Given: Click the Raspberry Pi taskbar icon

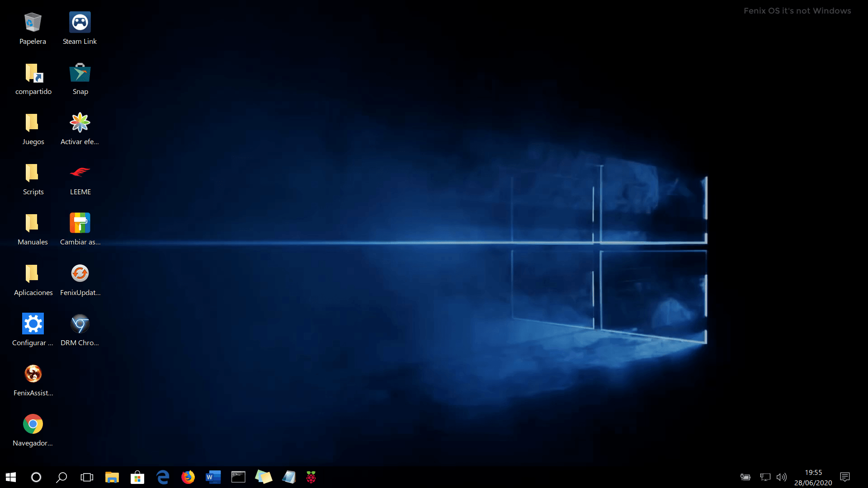Looking at the screenshot, I should pos(311,477).
